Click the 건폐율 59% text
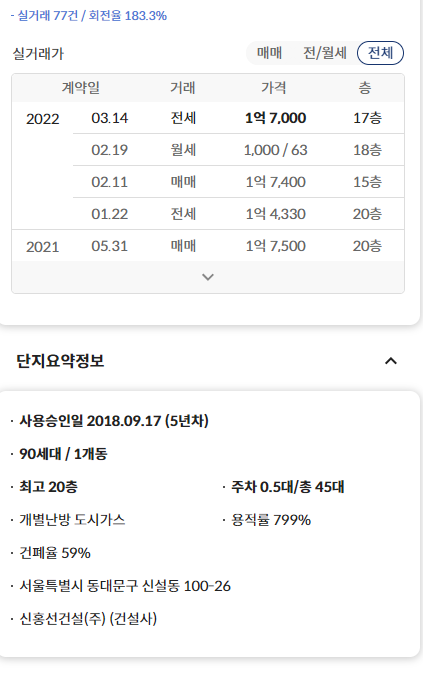This screenshot has height=675, width=423. [55, 553]
